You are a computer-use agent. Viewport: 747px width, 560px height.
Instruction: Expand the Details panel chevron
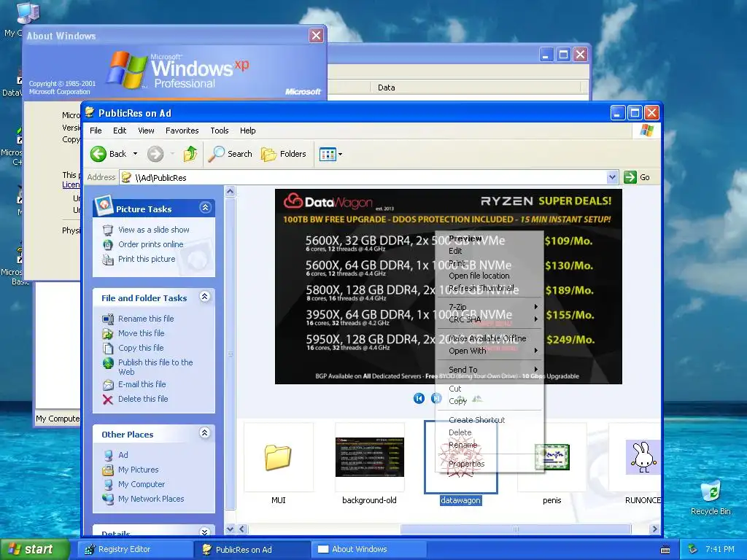coord(205,532)
